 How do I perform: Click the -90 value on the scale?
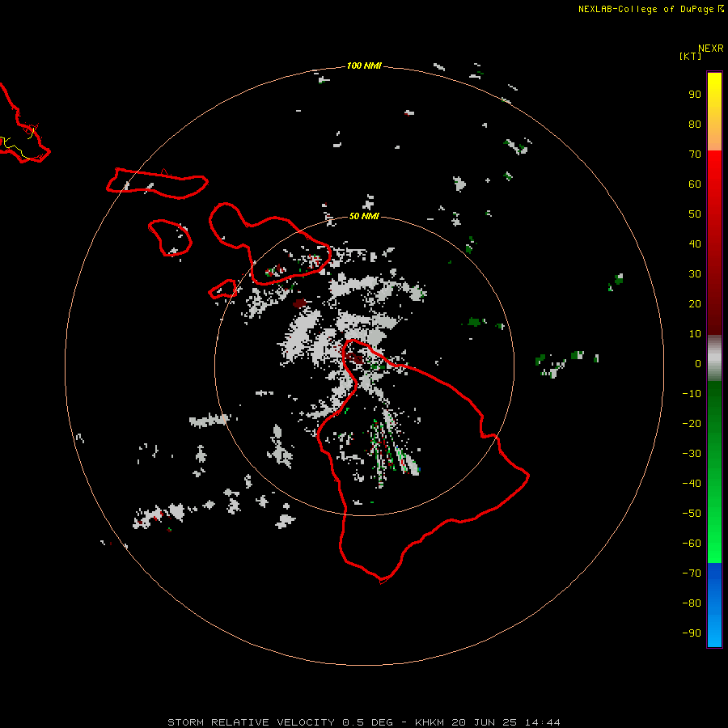pos(692,633)
